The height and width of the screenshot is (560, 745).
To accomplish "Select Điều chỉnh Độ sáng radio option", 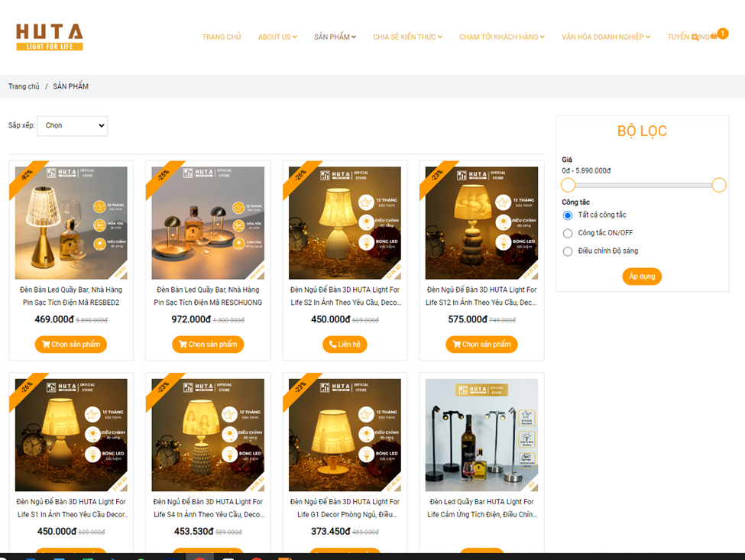I will click(x=568, y=251).
